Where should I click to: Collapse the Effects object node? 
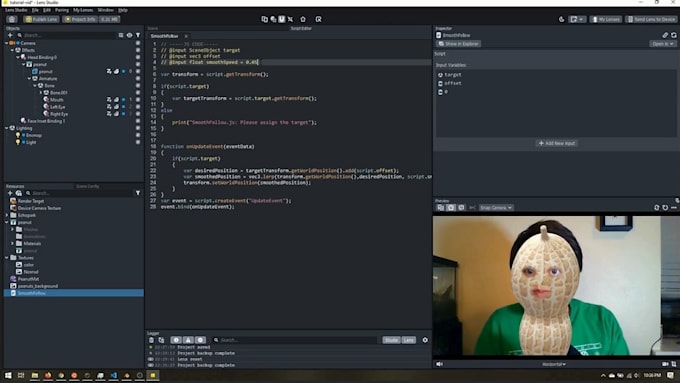pyautogui.click(x=12, y=50)
